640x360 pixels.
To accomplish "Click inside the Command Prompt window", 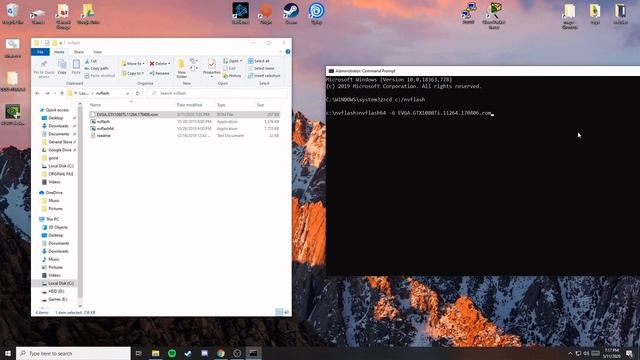I will [x=483, y=176].
